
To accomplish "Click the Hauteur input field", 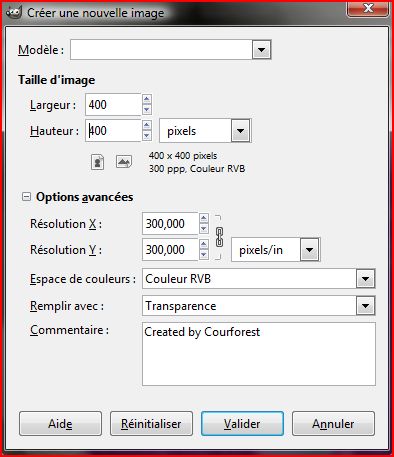I will tap(113, 131).
